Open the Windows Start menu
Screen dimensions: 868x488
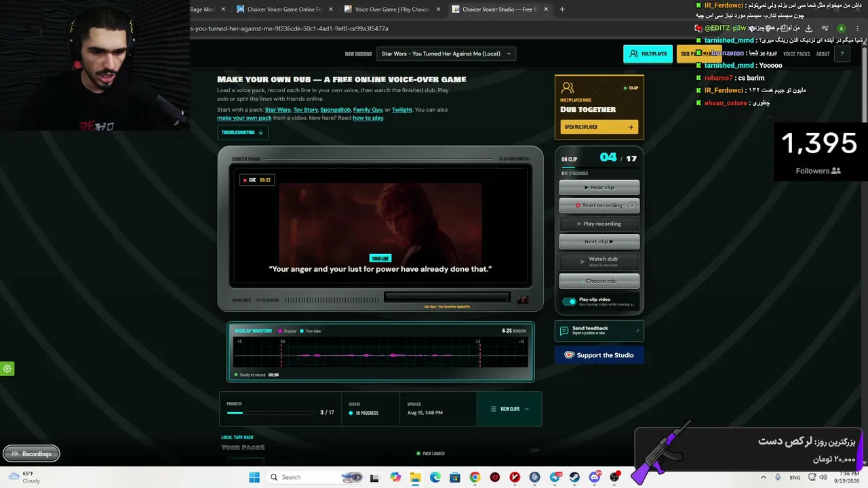[254, 477]
